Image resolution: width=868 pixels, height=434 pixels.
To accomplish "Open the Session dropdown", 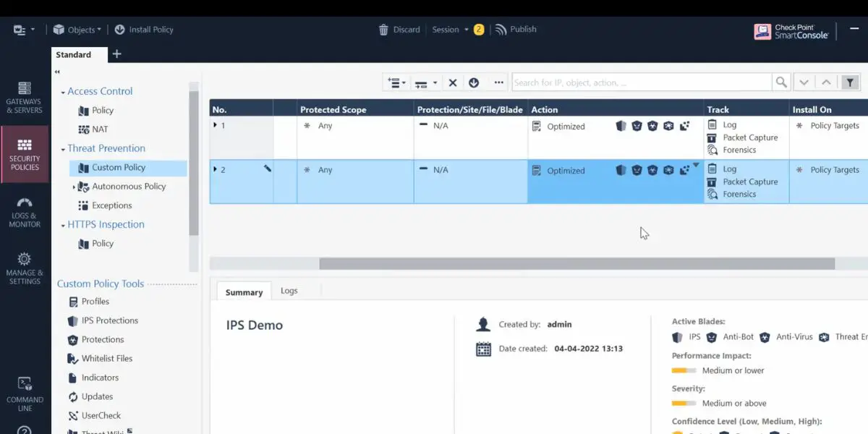I will pos(450,30).
